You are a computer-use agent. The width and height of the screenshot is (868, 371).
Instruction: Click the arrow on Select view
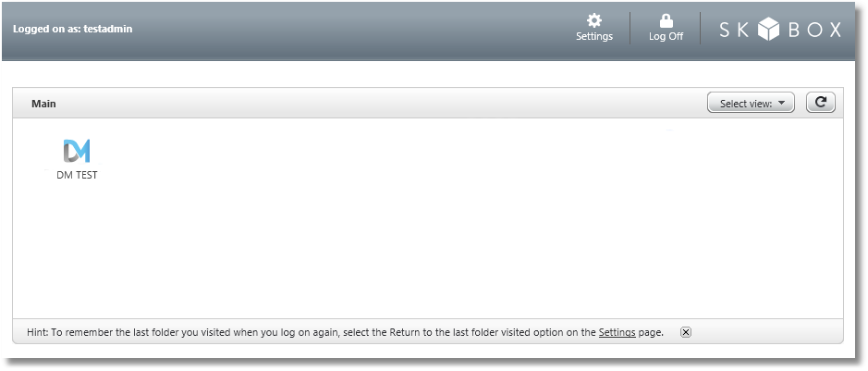[x=781, y=103]
